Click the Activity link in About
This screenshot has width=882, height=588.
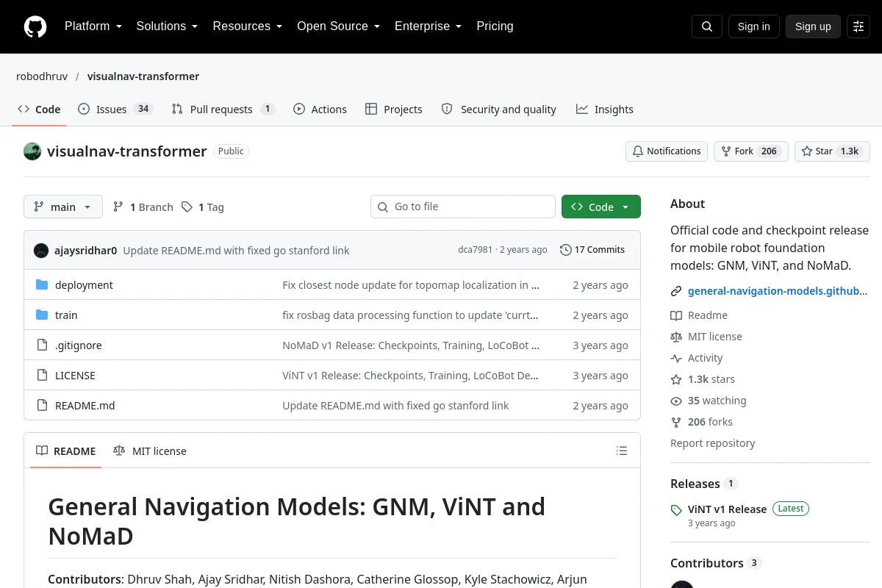(705, 358)
